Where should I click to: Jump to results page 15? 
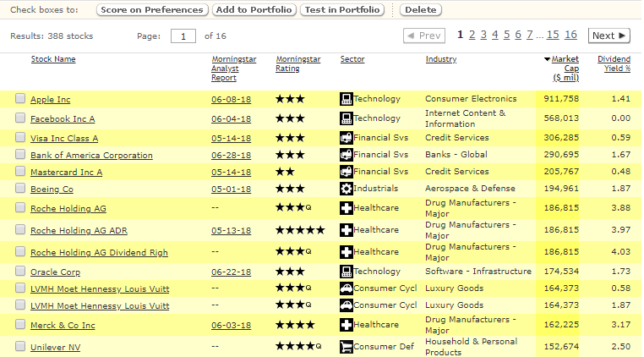pyautogui.click(x=553, y=36)
